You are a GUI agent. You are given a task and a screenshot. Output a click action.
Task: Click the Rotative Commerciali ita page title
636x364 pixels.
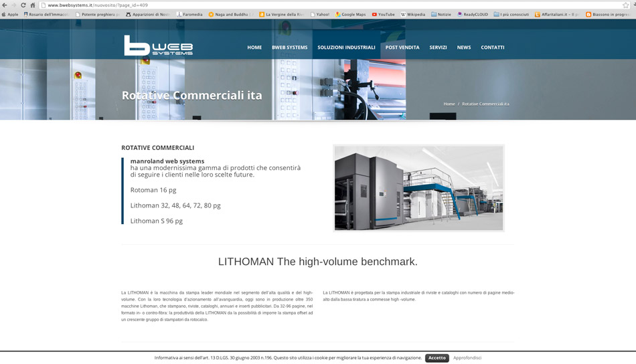[x=192, y=95]
